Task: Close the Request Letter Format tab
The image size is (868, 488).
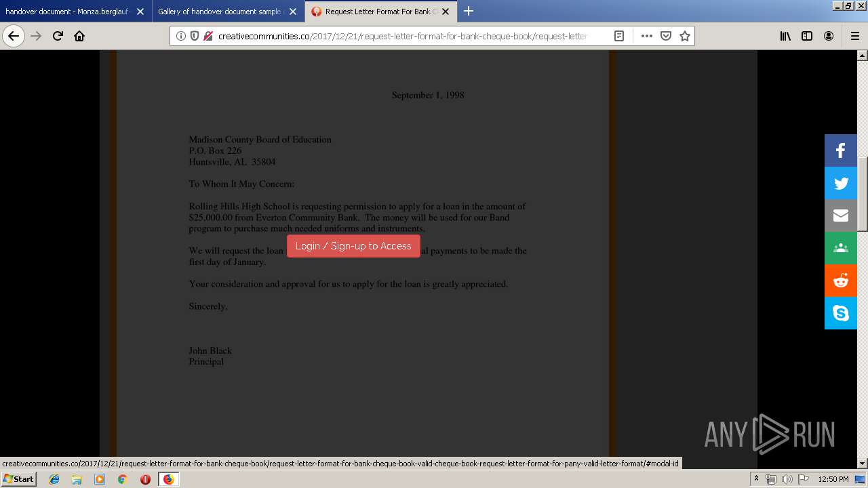Action: click(446, 12)
